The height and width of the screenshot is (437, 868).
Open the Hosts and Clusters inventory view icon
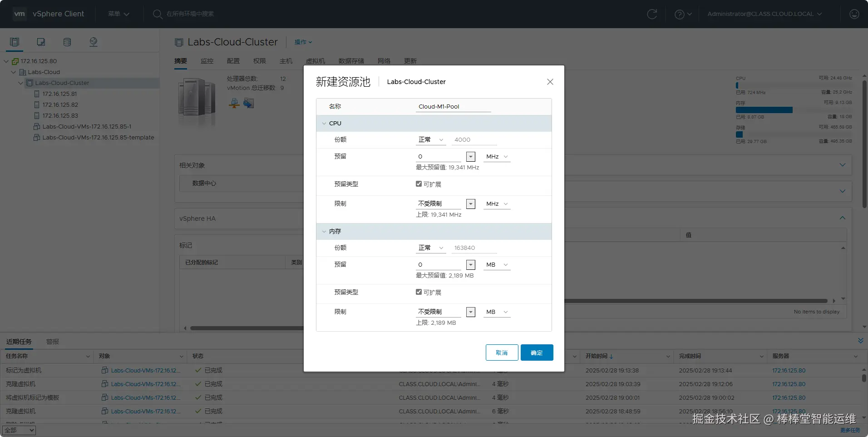click(x=15, y=42)
